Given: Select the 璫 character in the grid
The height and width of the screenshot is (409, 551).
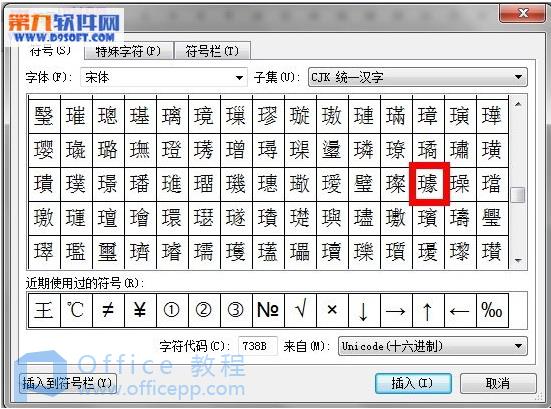Looking at the screenshot, I should tap(492, 184).
